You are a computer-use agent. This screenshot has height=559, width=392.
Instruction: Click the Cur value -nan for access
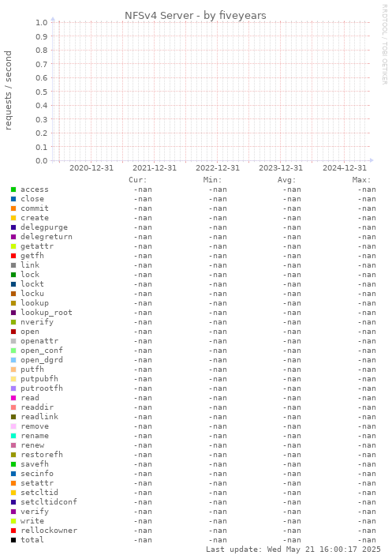pyautogui.click(x=143, y=189)
